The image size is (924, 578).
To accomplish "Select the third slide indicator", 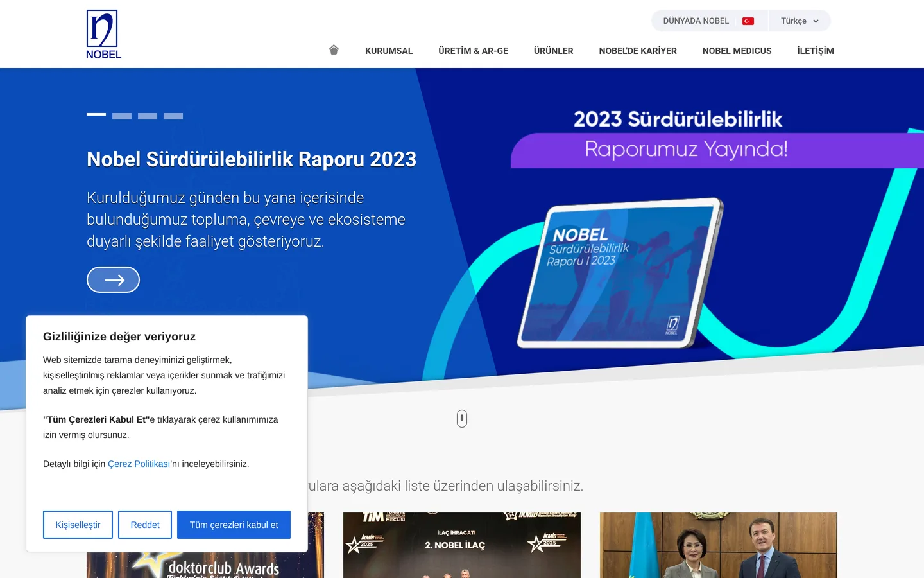I will 148,116.
